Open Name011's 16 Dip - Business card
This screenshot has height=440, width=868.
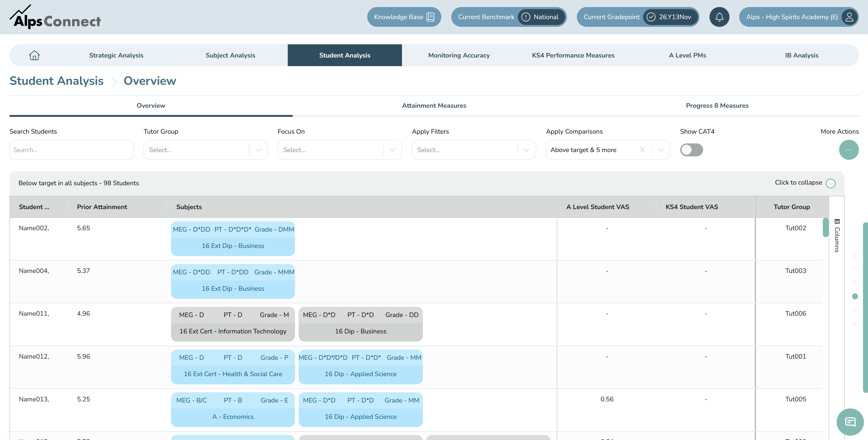pos(361,324)
